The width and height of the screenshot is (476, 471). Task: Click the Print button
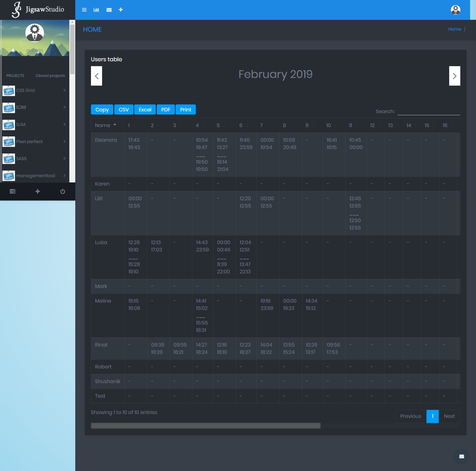tap(186, 110)
